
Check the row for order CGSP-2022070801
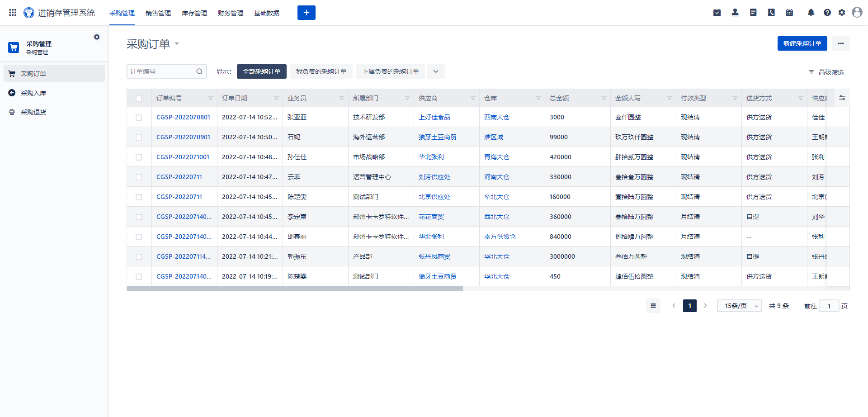pos(139,118)
